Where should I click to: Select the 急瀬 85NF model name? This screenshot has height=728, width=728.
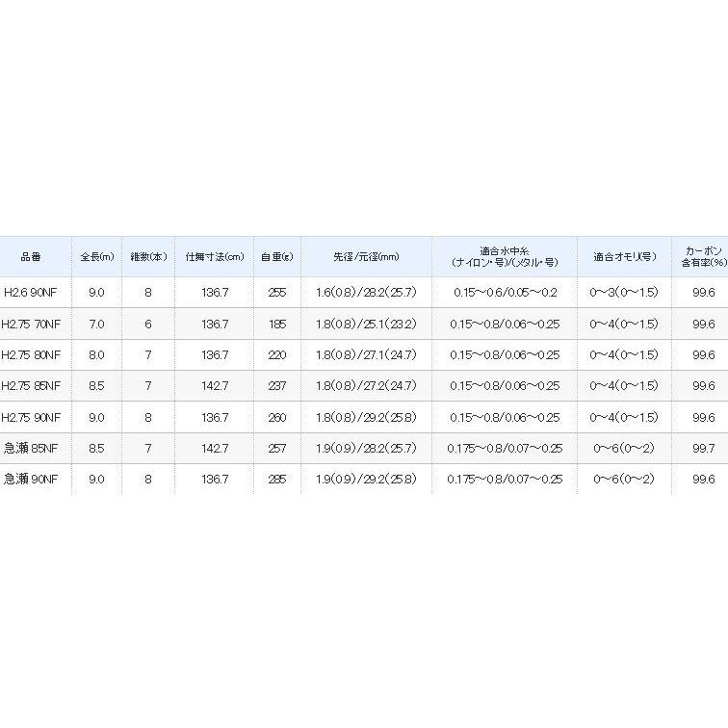(x=31, y=448)
